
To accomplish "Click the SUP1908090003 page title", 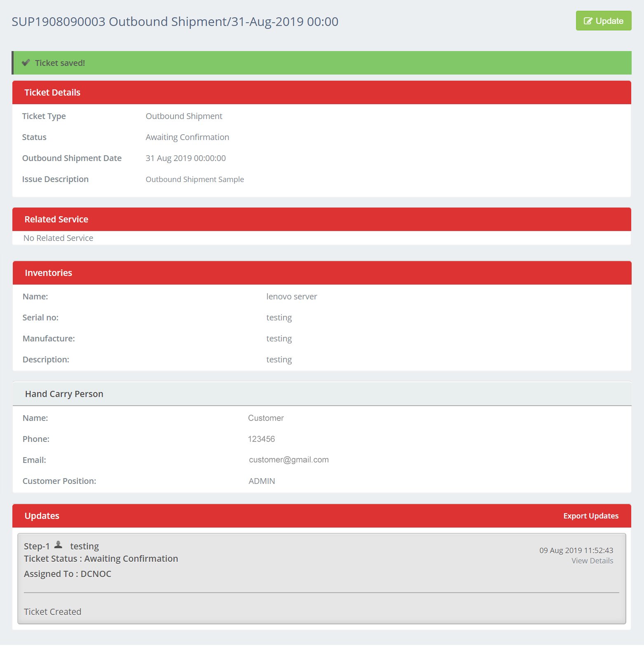I will [x=175, y=22].
